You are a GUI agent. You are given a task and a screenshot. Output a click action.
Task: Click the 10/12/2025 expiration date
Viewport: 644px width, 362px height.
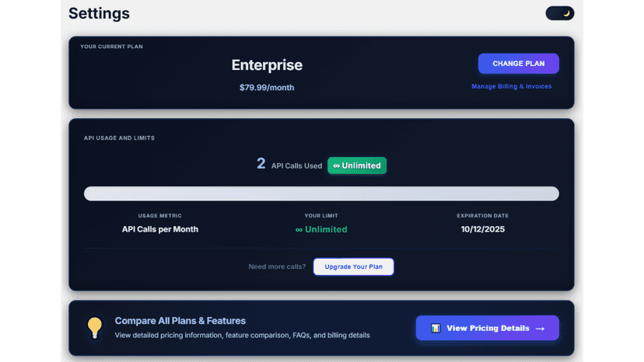pyautogui.click(x=482, y=229)
